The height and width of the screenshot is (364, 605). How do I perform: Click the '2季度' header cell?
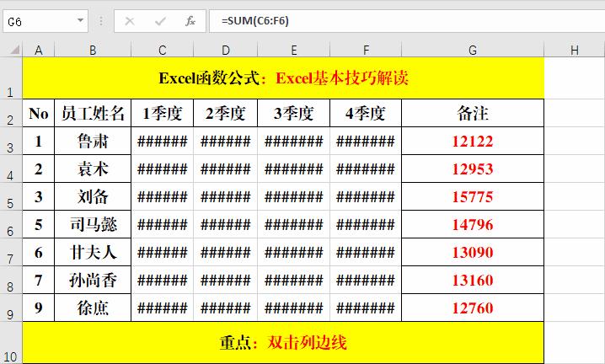225,113
